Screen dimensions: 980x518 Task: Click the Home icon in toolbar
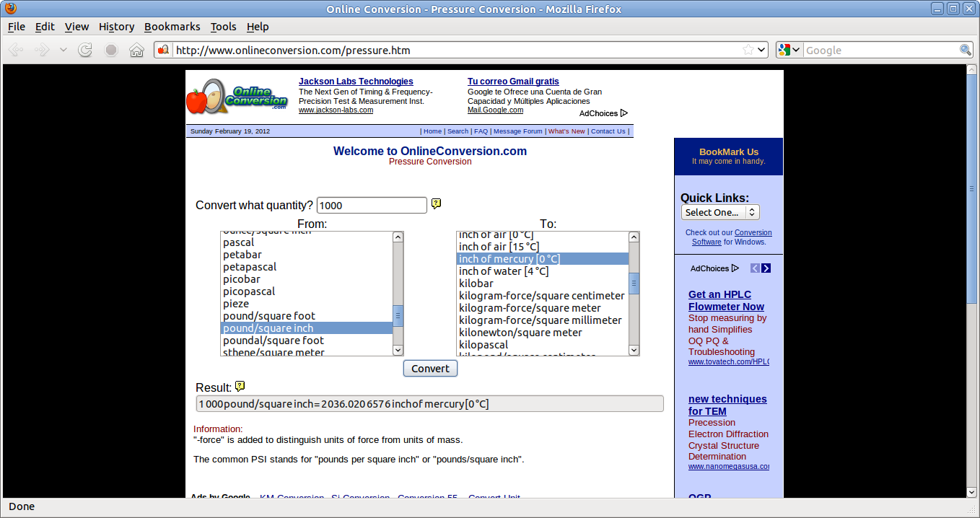(x=136, y=51)
